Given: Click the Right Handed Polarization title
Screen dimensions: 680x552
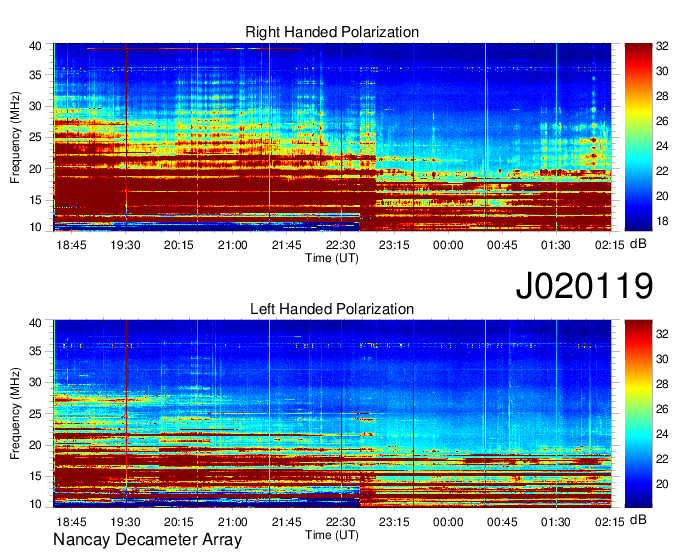Looking at the screenshot, I should [332, 32].
